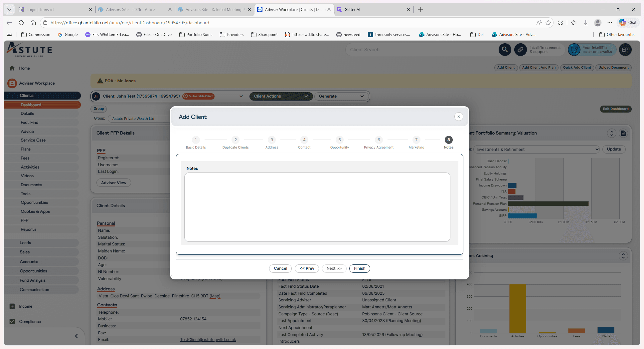
Task: Expand the Income plus icon
Action: (12, 306)
